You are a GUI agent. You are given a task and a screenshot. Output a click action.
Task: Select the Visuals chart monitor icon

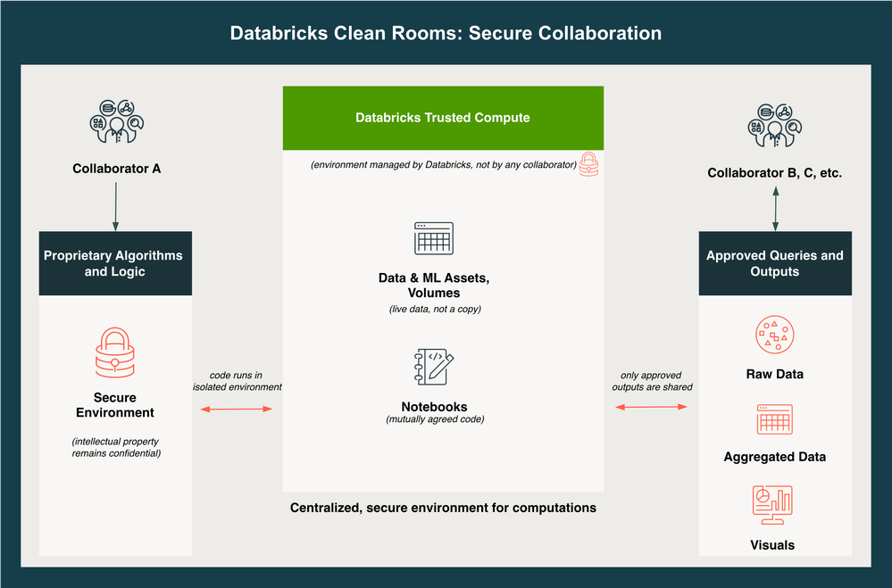pyautogui.click(x=772, y=506)
